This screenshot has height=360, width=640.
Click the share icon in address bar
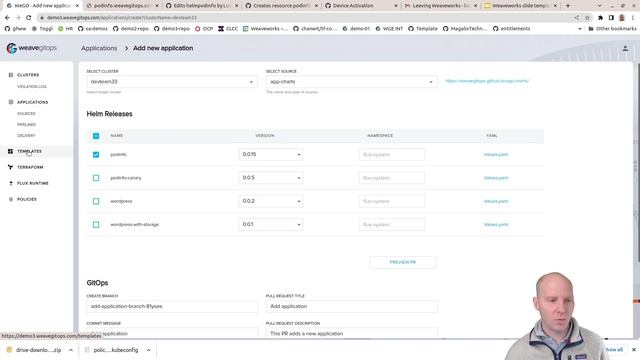pos(577,18)
